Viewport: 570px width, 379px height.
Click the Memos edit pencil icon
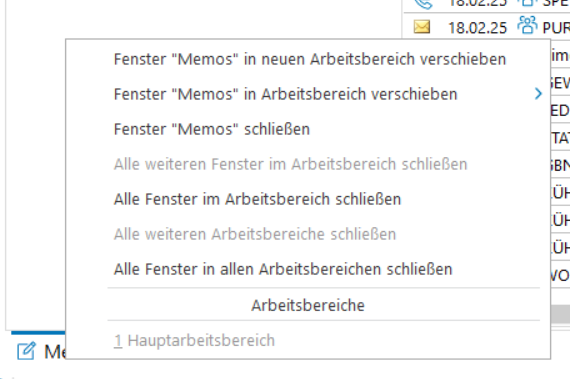[26, 351]
